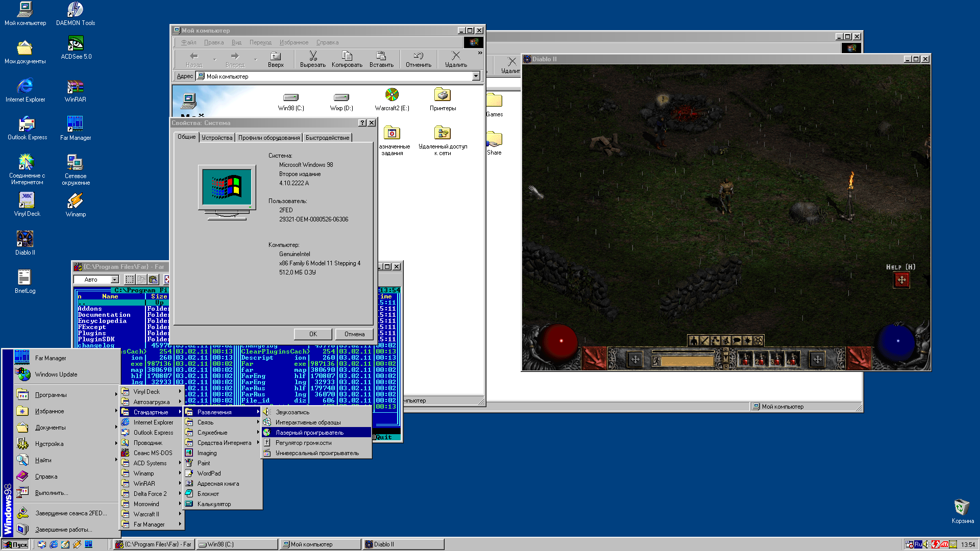Click the Ru keyboard layout tray indicator

point(918,544)
